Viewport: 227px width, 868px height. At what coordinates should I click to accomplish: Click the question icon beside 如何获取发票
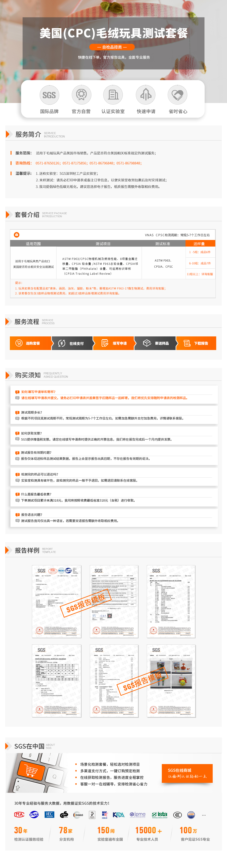click(17, 433)
